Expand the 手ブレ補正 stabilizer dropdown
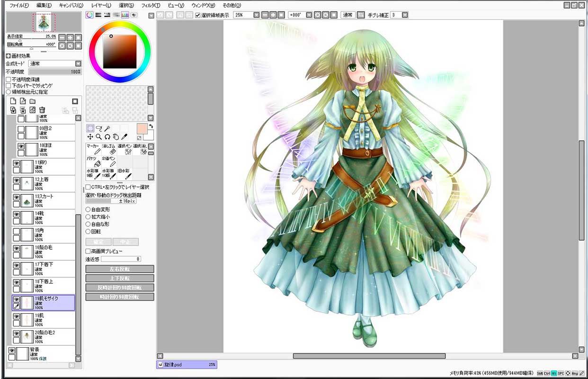The height and width of the screenshot is (379, 588). [x=400, y=15]
